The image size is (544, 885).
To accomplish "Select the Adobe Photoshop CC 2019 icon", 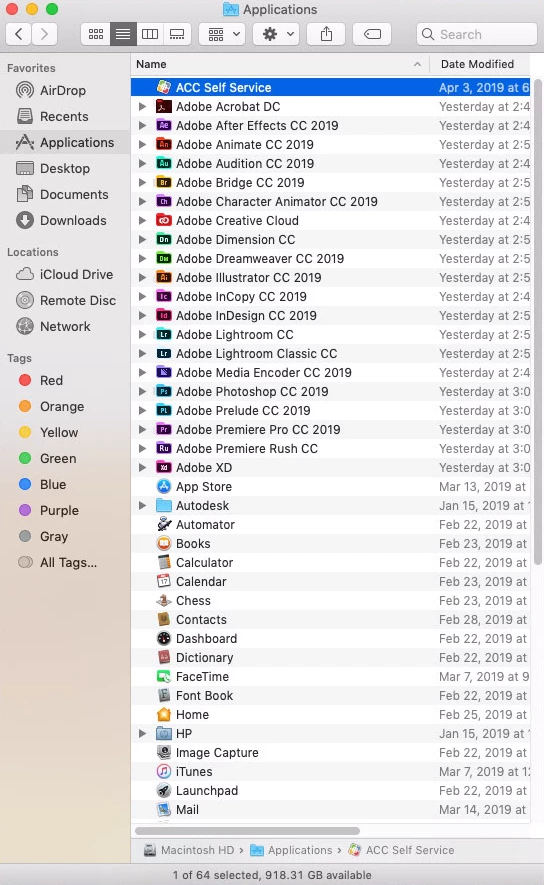I will pyautogui.click(x=164, y=392).
